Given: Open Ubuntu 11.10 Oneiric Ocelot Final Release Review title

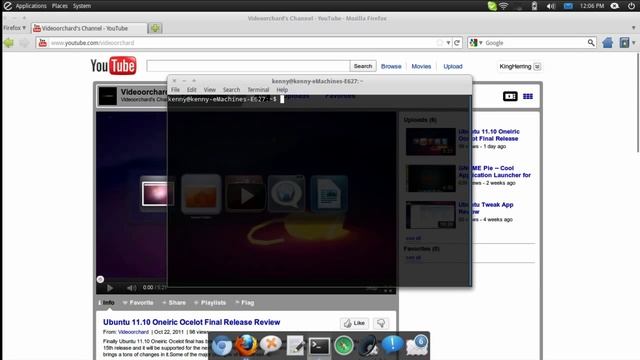Looking at the screenshot, I should [191, 322].
